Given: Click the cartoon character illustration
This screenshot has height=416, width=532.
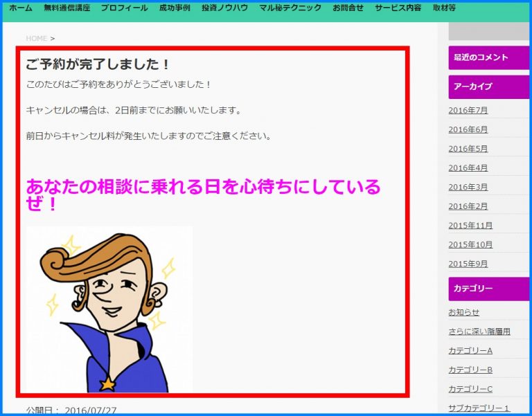Looking at the screenshot, I should click(109, 309).
